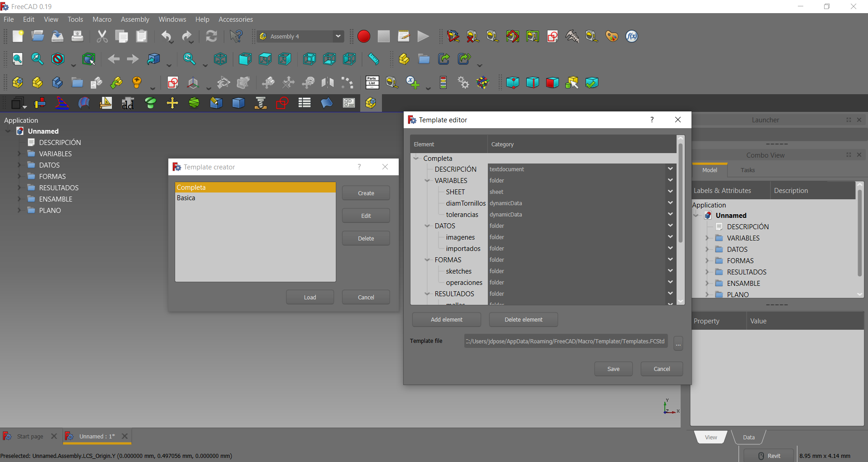Click the What's This help cursor icon

point(236,36)
